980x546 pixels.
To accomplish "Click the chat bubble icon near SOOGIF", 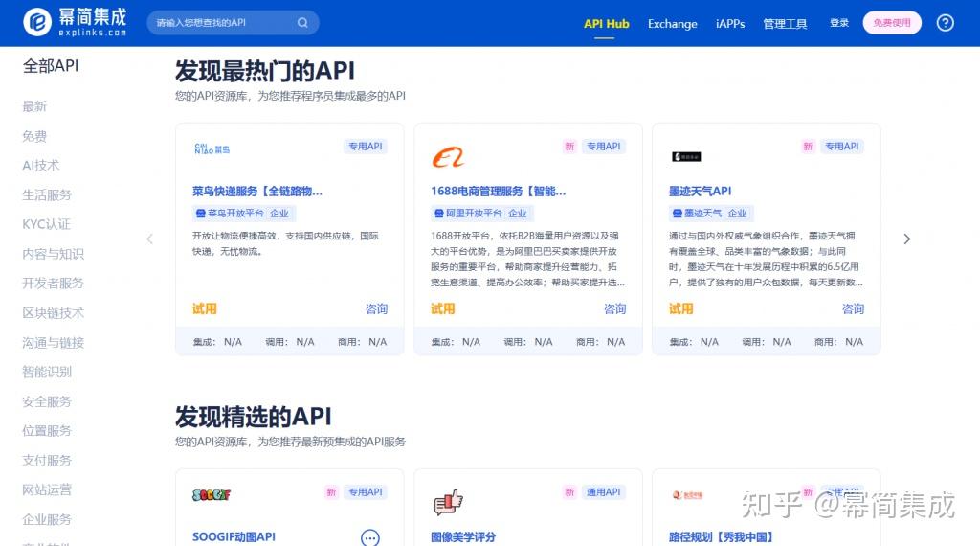I will [x=370, y=537].
